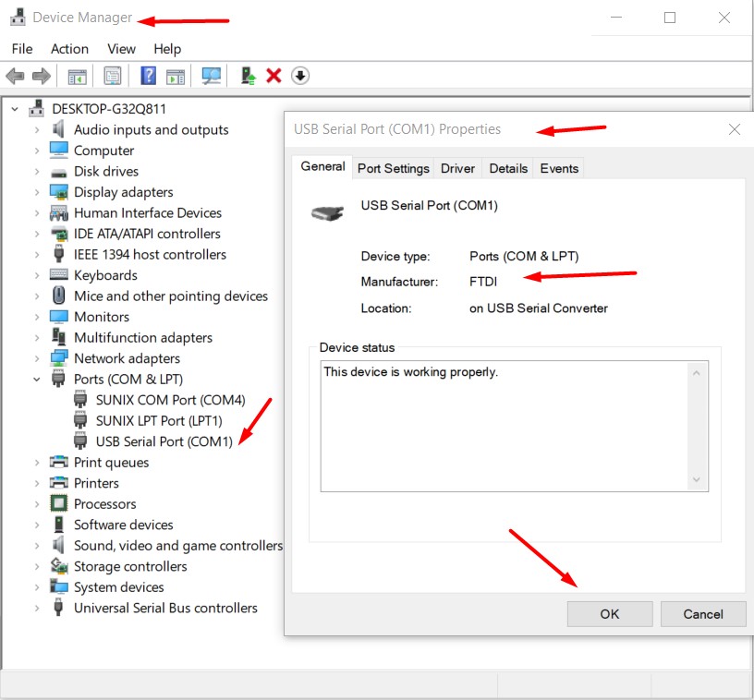Select Sound, video and game controllers
Viewport: 754px width, 700px height.
pos(178,545)
